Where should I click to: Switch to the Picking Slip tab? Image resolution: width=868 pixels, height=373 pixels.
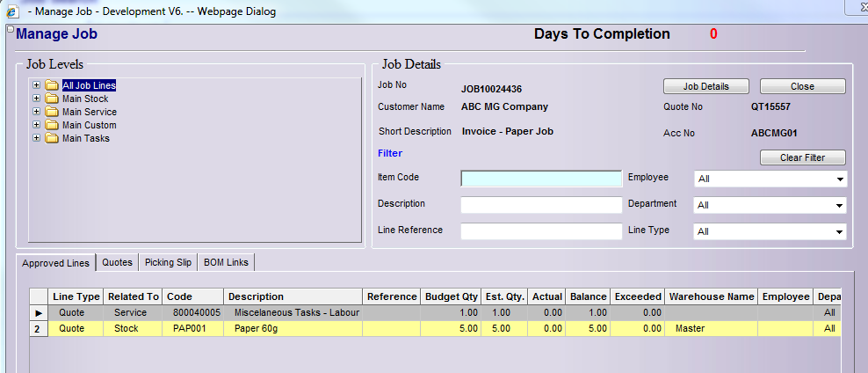point(168,262)
